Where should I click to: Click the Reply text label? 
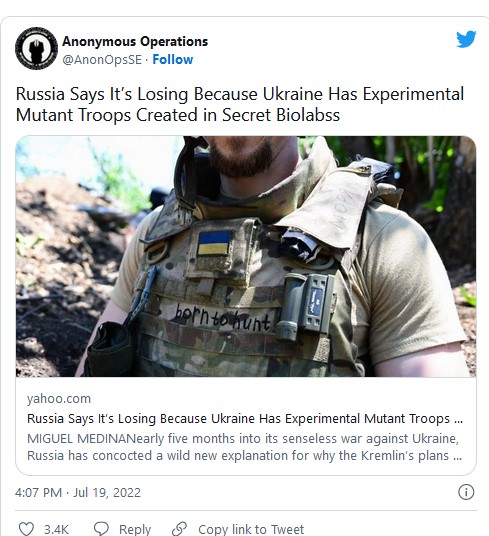135,529
